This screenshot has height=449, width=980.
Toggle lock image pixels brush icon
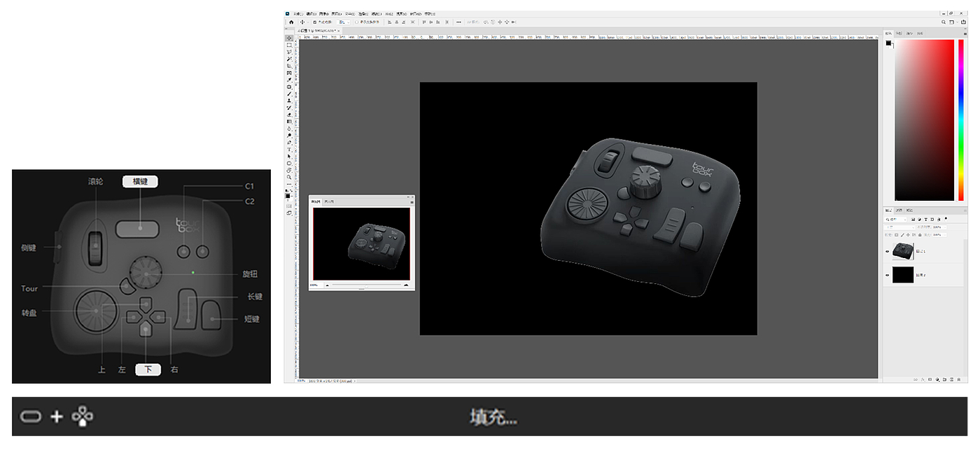902,235
